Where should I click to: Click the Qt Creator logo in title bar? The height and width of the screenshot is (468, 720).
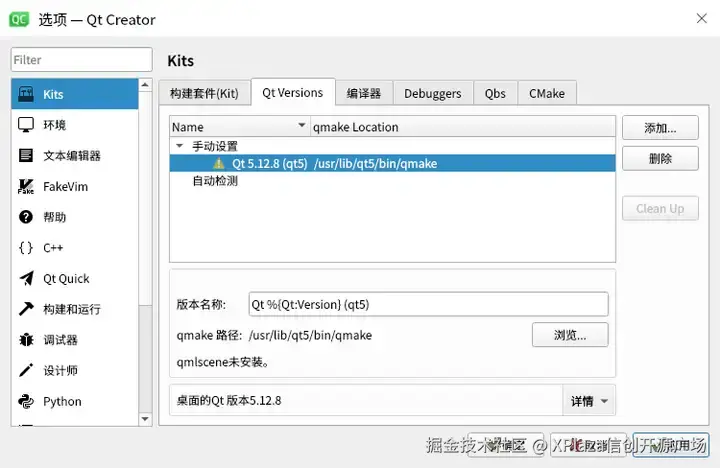click(x=19, y=19)
